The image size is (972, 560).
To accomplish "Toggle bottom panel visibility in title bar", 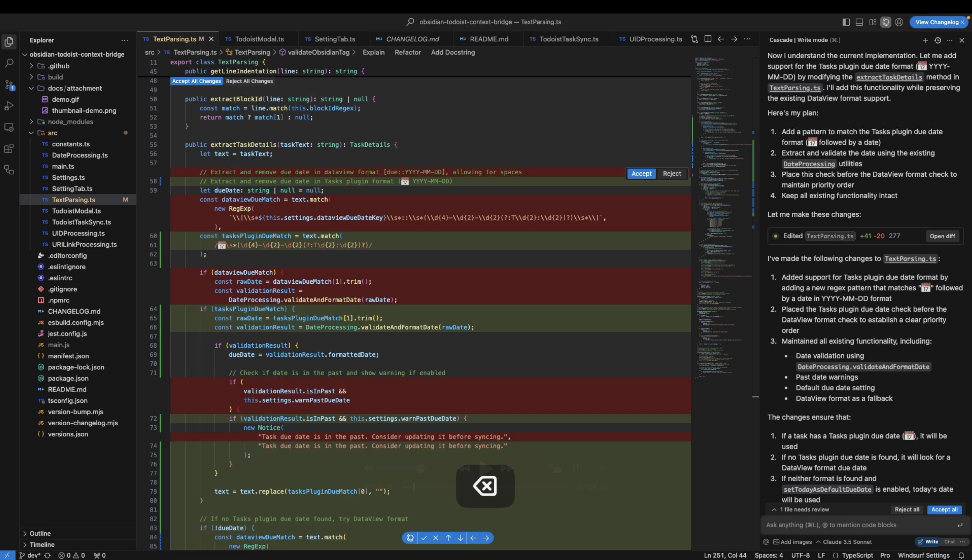I will [859, 22].
